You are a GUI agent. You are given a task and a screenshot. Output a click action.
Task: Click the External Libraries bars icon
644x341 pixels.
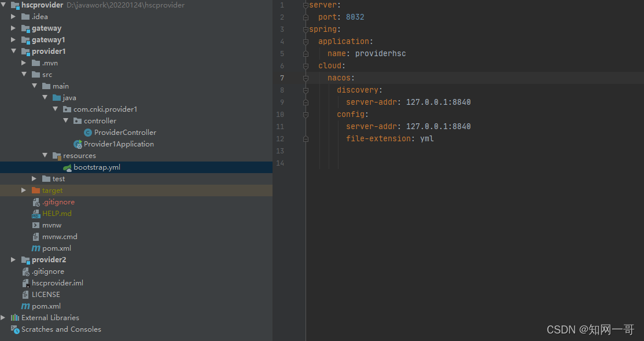[x=15, y=318]
